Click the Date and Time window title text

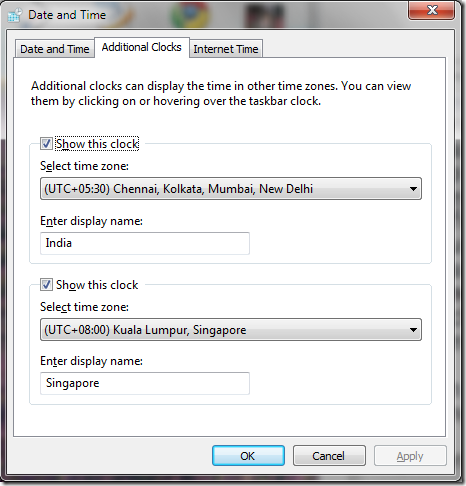(67, 15)
